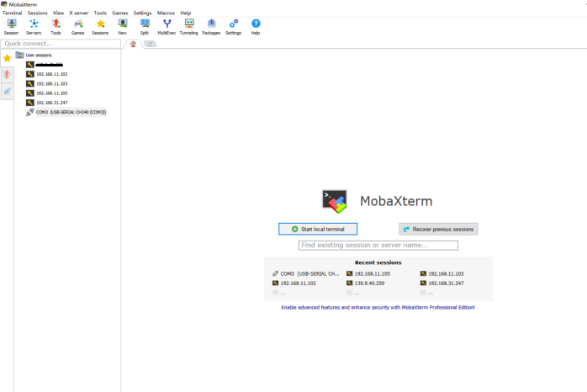Screen dimensions: 587x392
Task: Activate the MultiExec toolbar icon
Action: (x=167, y=27)
